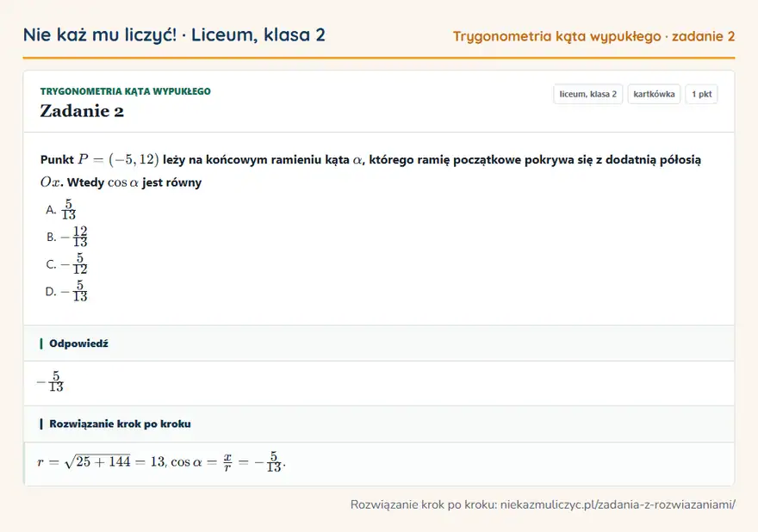The width and height of the screenshot is (758, 532).
Task: Click the problem statement starting 'Punkt P = (−5, 12)'
Action: coord(370,170)
